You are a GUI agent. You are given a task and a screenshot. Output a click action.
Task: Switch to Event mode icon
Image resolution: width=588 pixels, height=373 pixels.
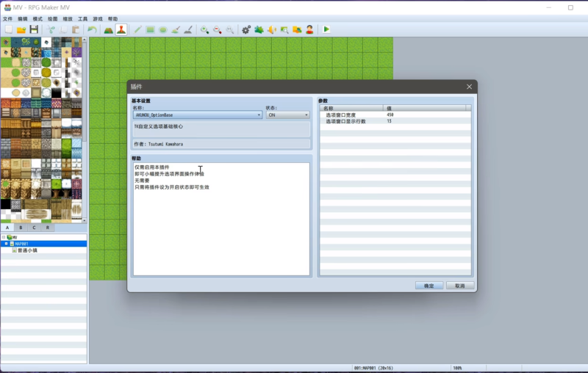pos(121,29)
